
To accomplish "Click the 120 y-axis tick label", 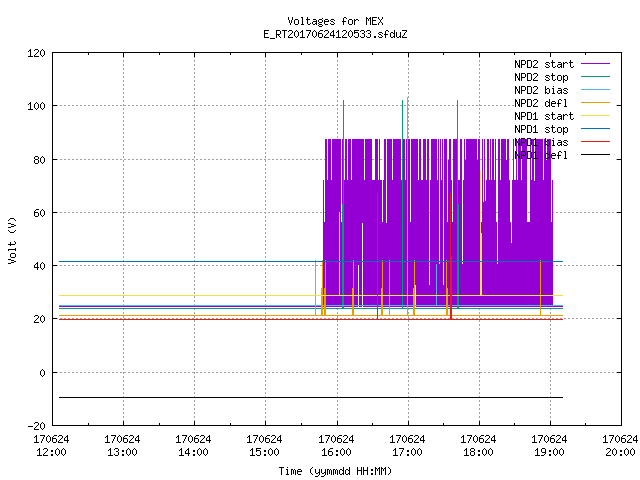I will (36, 53).
